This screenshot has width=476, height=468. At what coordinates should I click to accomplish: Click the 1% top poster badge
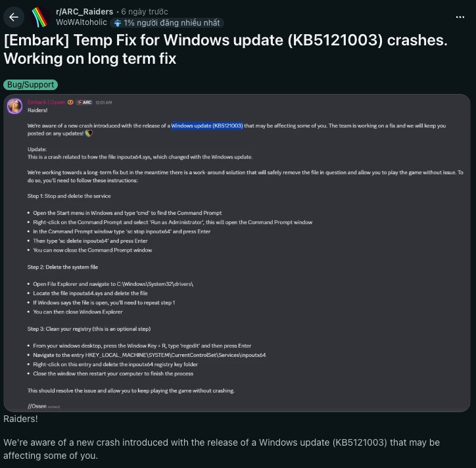pyautogui.click(x=167, y=23)
